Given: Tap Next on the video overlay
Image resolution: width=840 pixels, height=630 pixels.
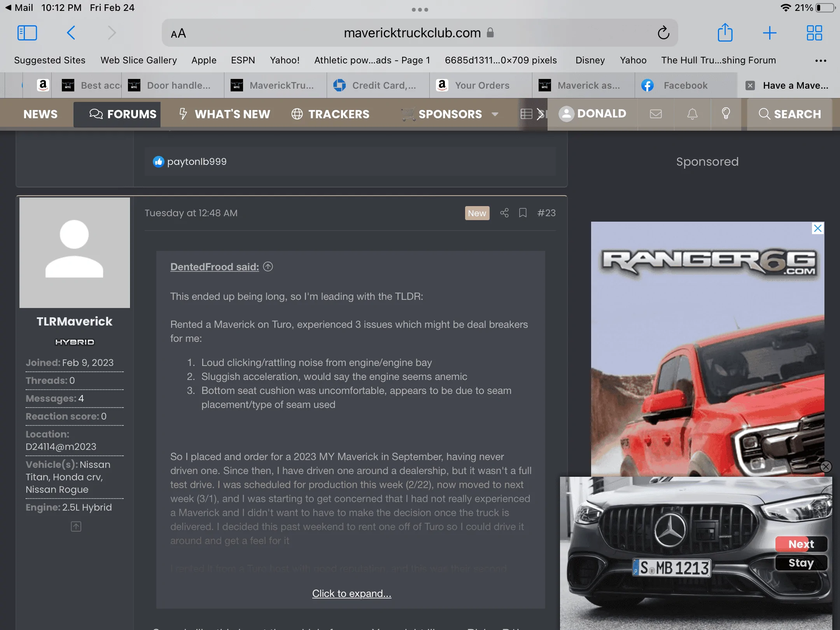Looking at the screenshot, I should [801, 544].
